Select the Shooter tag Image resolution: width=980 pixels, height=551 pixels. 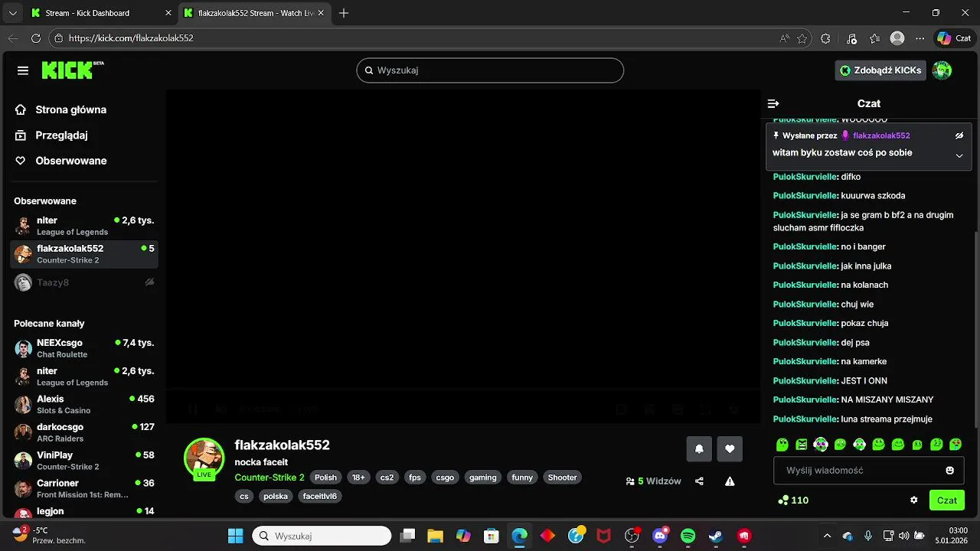[x=562, y=478]
